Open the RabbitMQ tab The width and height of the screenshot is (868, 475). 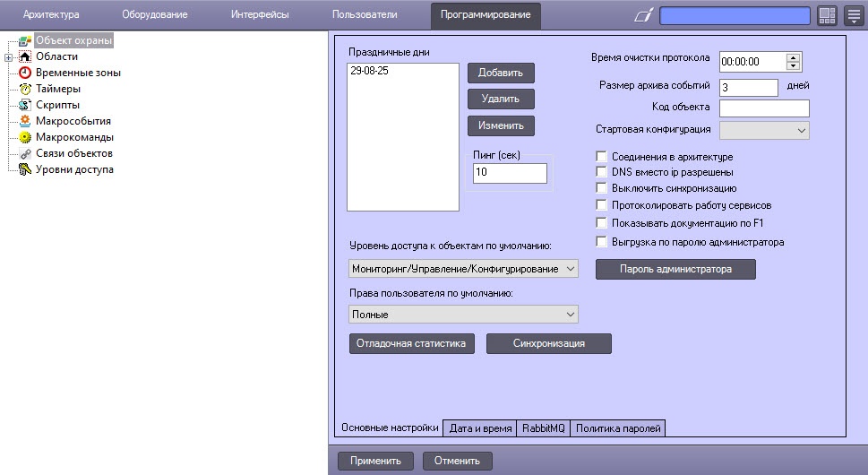[543, 427]
